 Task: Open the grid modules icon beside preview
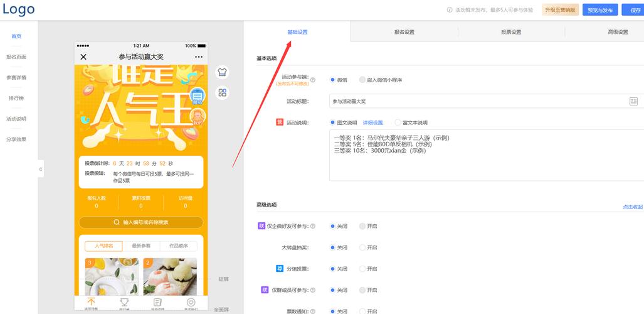click(x=222, y=92)
